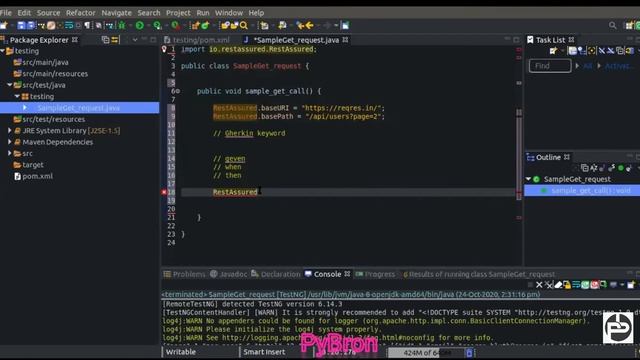Click the Open Type folder icon
The width and height of the screenshot is (640, 360).
(225, 25)
